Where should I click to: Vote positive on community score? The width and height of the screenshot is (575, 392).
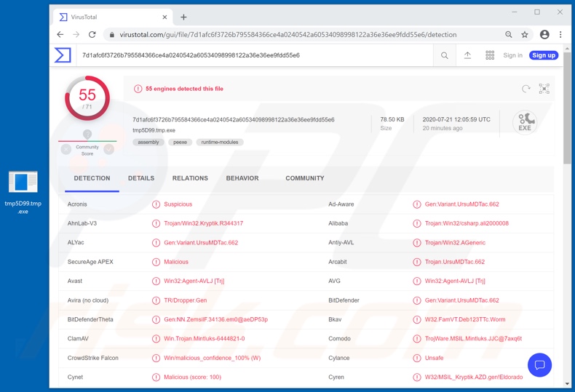109,150
